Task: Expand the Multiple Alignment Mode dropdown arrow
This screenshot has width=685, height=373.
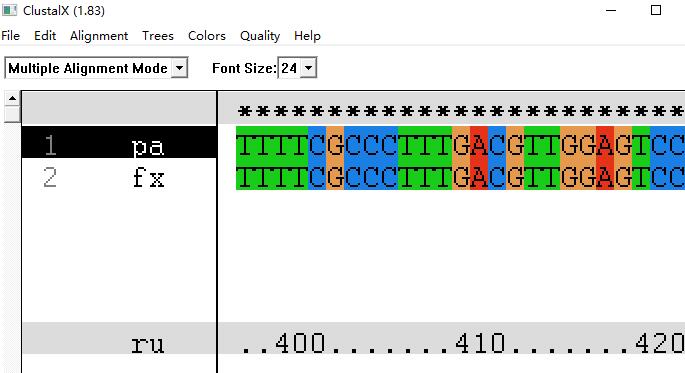Action: pos(179,68)
